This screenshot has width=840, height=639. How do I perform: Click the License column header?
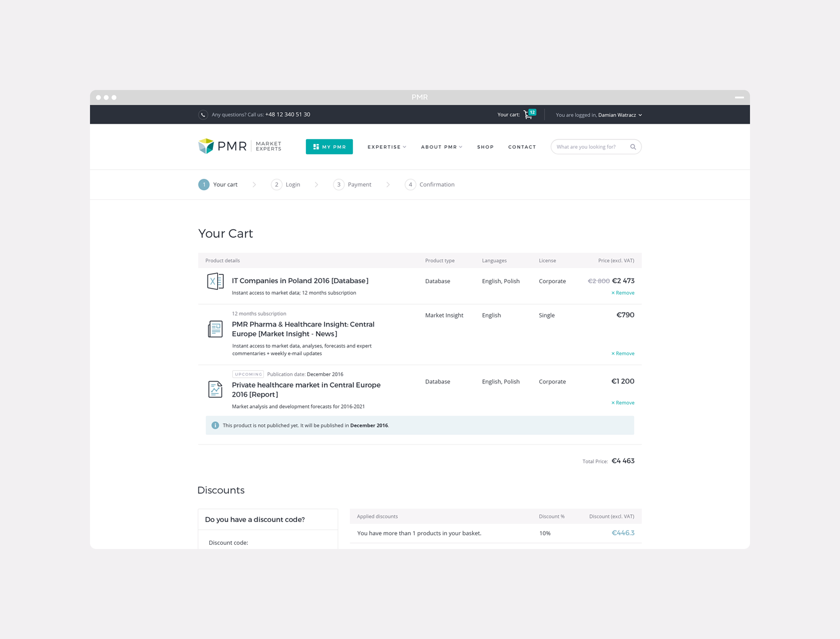(547, 261)
